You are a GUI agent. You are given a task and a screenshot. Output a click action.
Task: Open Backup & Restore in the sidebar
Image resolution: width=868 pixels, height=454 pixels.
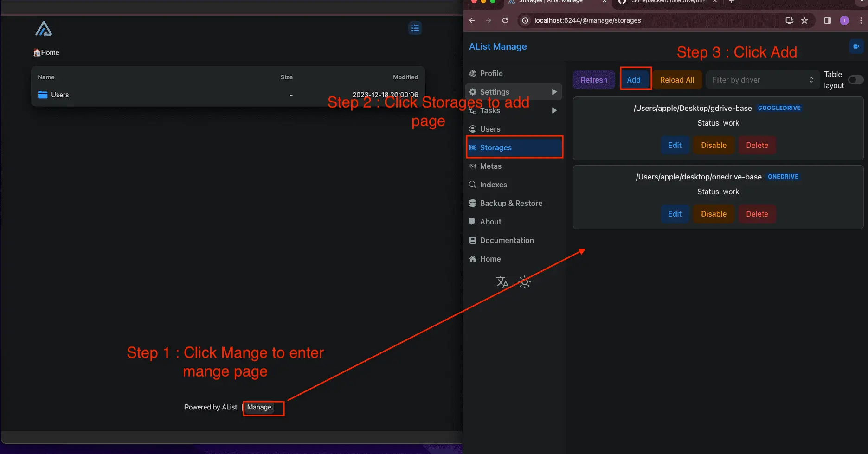[x=514, y=203]
